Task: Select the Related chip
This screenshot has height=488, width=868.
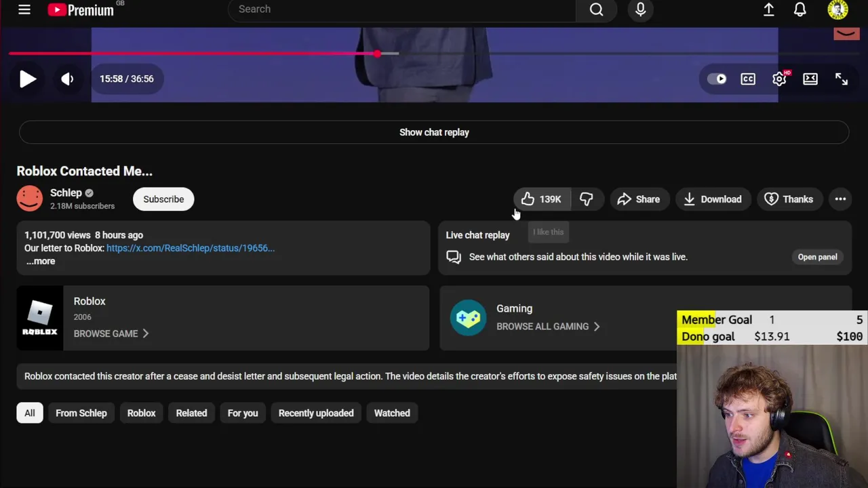Action: 191,413
